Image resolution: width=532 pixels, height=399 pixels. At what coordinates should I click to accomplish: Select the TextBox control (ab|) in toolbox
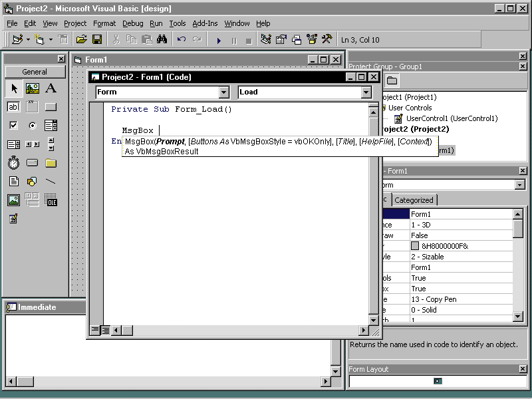[14, 107]
